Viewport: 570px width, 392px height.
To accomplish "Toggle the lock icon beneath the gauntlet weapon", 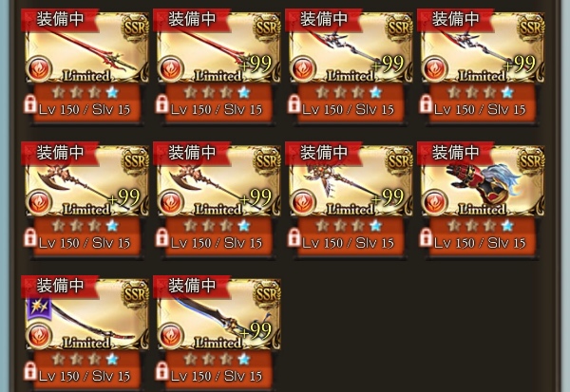I will click(x=426, y=237).
